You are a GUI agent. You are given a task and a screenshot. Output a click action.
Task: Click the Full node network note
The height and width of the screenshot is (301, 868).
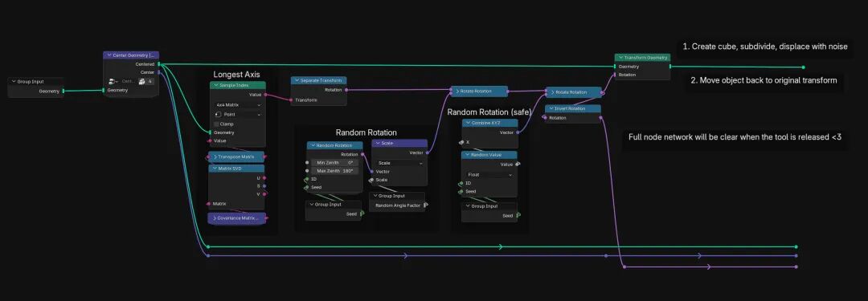click(x=735, y=136)
